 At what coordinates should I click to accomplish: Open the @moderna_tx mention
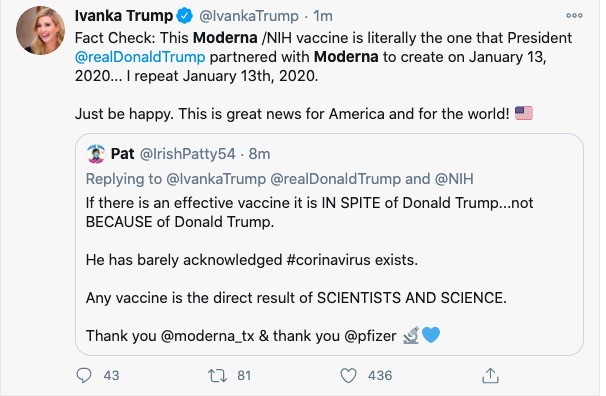click(x=207, y=336)
